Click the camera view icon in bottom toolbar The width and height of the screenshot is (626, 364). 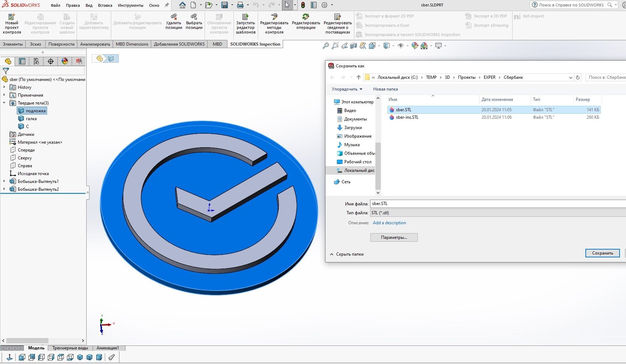tap(112, 357)
